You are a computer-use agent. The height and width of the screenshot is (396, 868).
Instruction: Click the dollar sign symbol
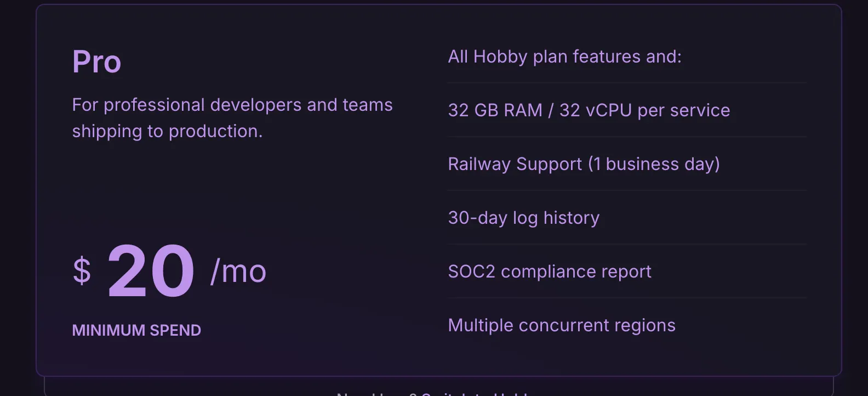click(x=82, y=271)
